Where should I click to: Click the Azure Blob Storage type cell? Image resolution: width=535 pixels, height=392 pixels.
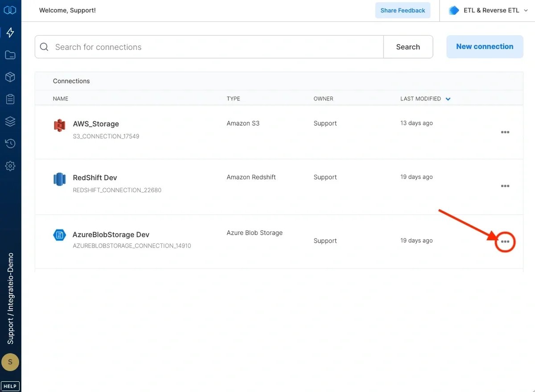255,233
